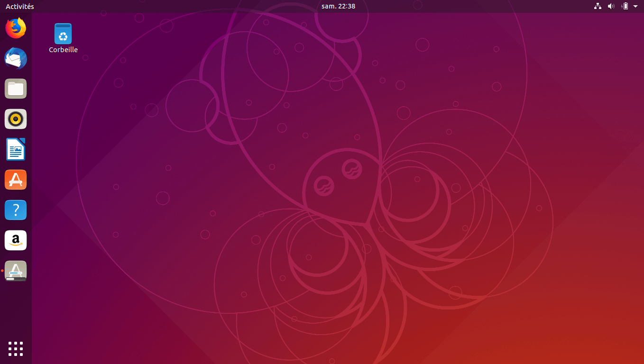Click the volume speaker icon
Image resolution: width=644 pixels, height=364 pixels.
click(611, 6)
